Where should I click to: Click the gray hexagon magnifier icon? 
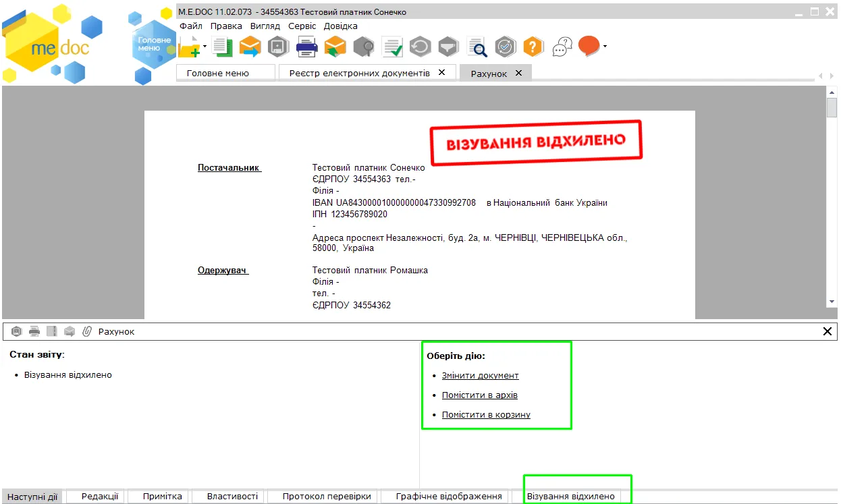tap(364, 47)
